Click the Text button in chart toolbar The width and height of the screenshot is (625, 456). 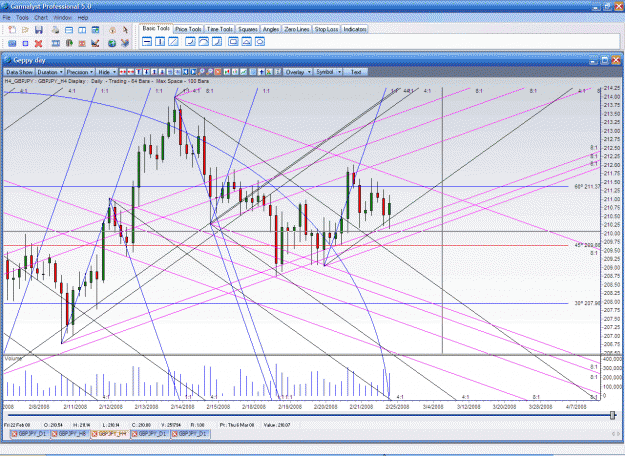pyautogui.click(x=356, y=72)
